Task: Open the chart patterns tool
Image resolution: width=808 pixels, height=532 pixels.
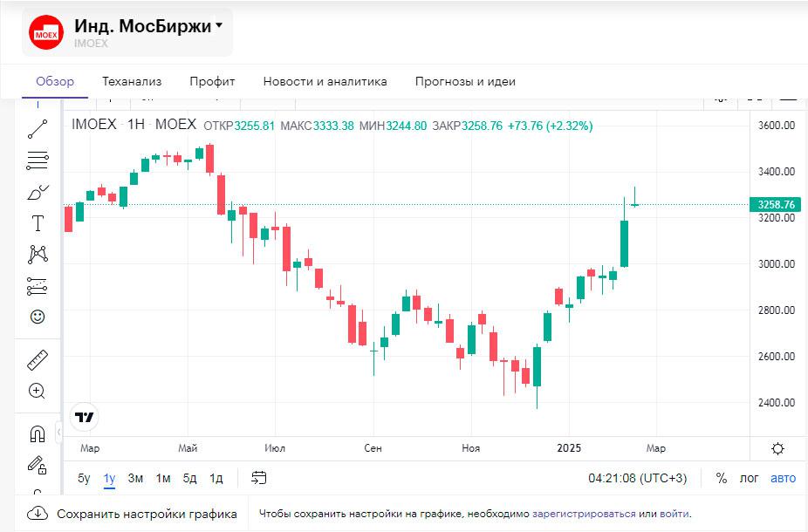Action: 38,254
